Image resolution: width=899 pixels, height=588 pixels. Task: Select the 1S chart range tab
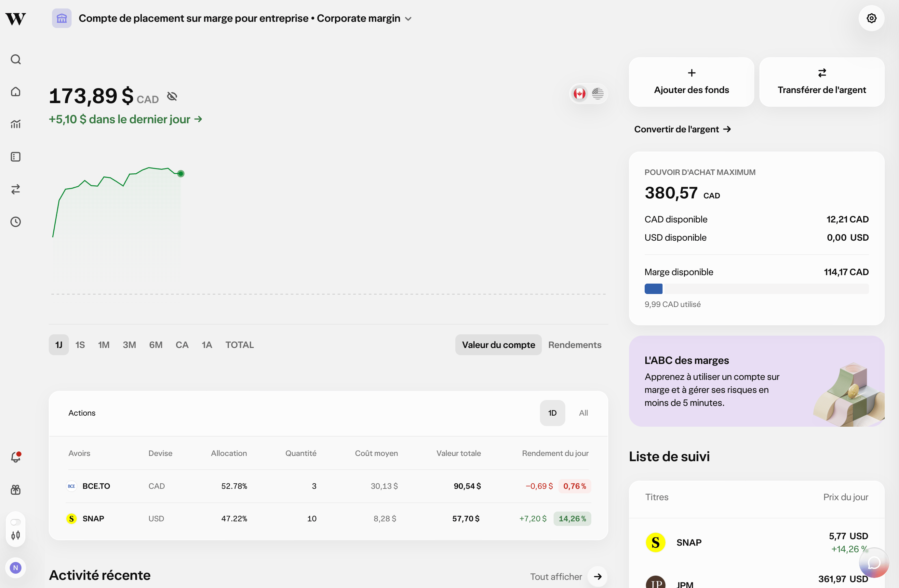(x=80, y=345)
